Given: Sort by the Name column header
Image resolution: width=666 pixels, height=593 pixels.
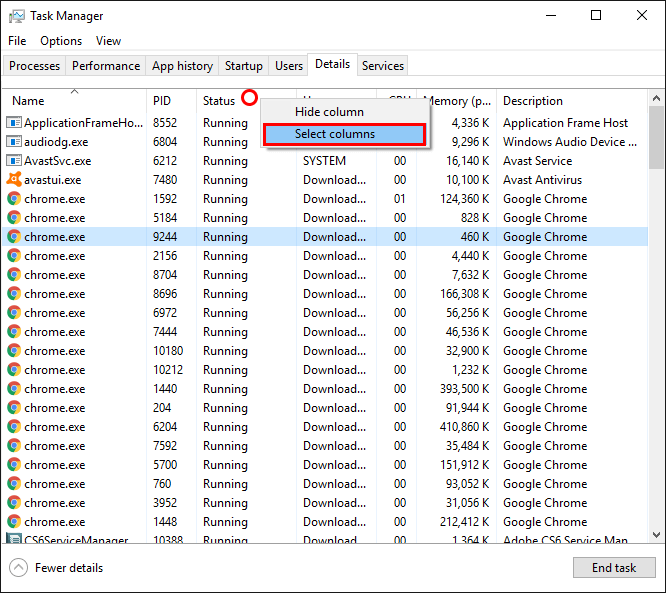Looking at the screenshot, I should click(74, 101).
